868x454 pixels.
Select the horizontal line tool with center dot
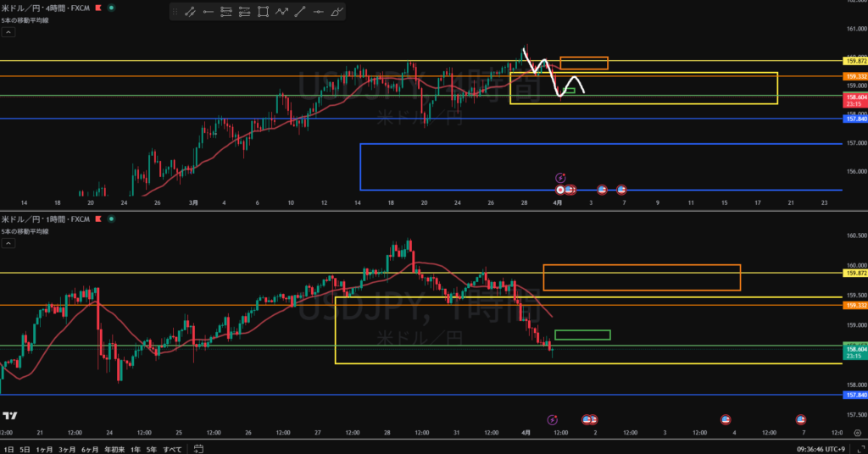pyautogui.click(x=319, y=12)
